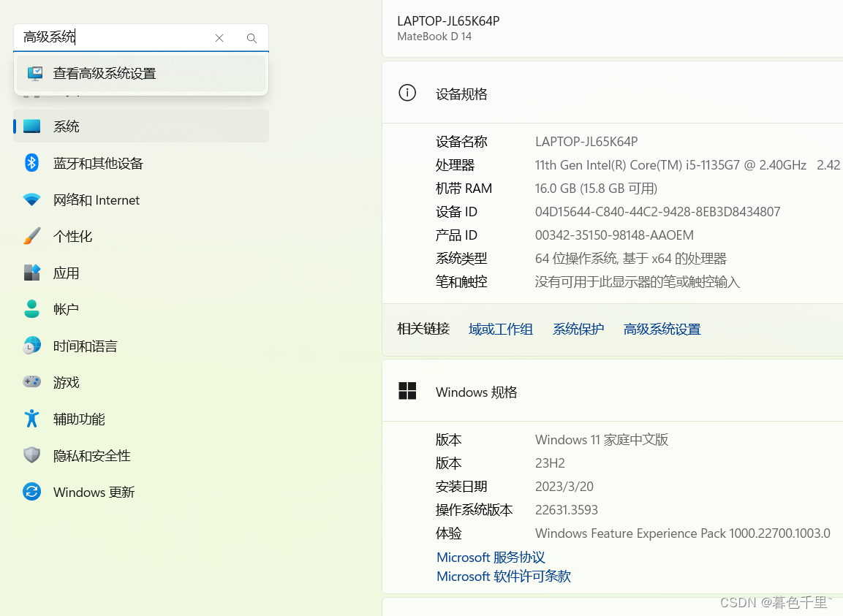This screenshot has height=616, width=843.
Task: Open 网络和 Internet settings
Action: coord(141,200)
